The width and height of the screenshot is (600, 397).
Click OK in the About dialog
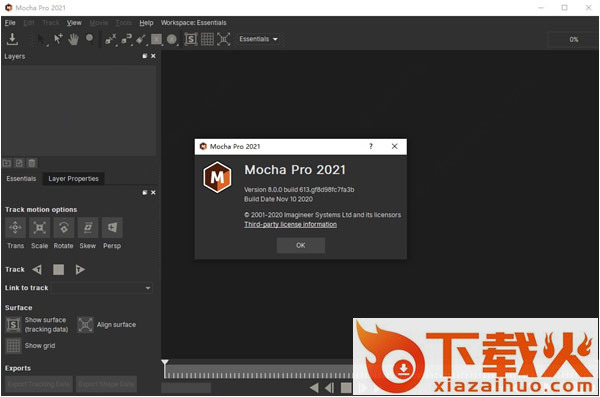[x=301, y=245]
